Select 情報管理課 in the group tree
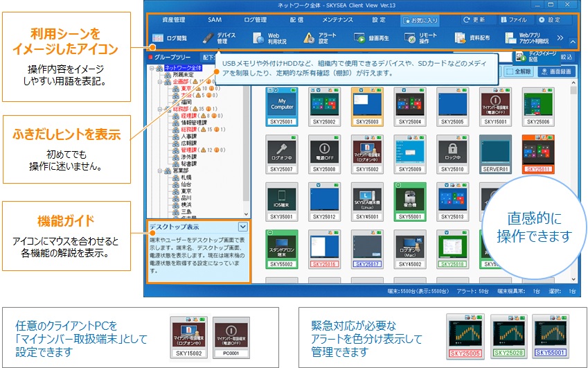The height and width of the screenshot is (368, 588). tap(194, 123)
